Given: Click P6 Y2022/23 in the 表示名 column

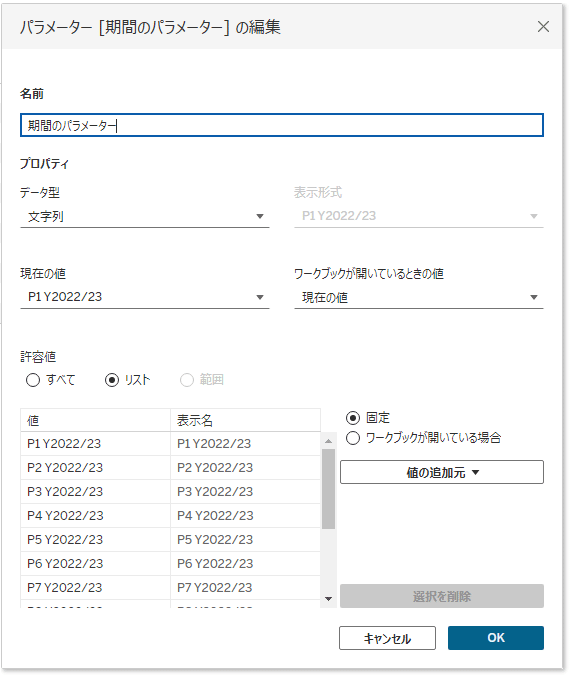Looking at the screenshot, I should click(x=245, y=564).
